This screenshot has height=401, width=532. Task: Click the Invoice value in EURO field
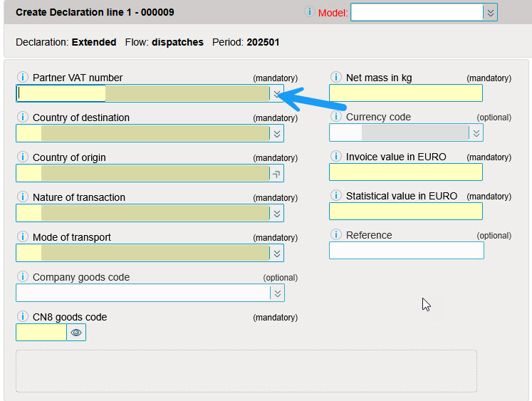(405, 172)
